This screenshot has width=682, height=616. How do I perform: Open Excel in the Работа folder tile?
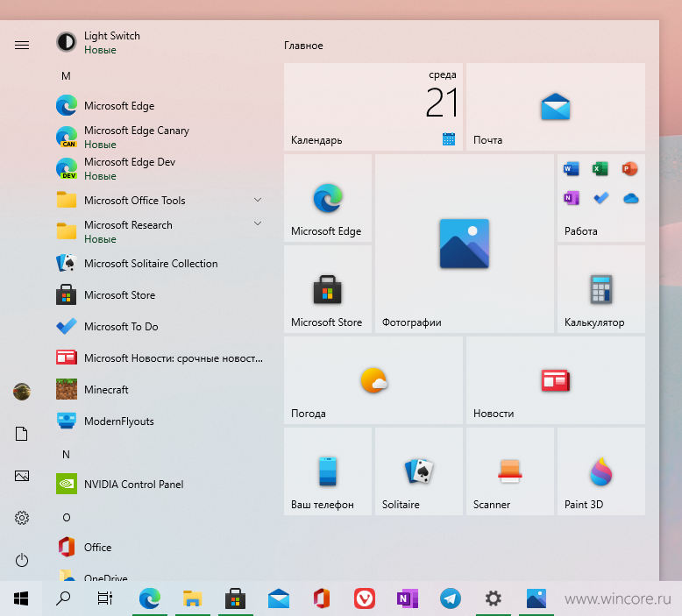click(x=600, y=168)
